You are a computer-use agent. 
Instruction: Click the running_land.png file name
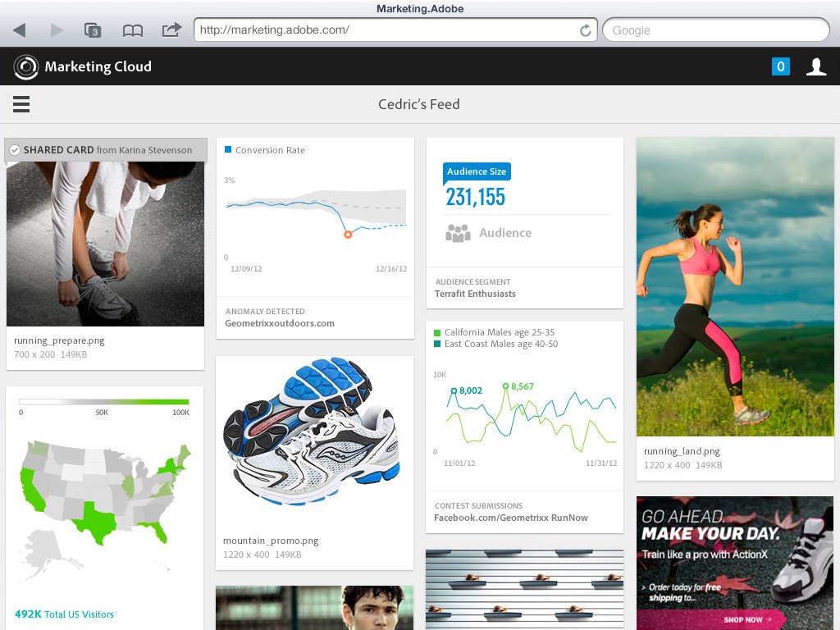682,451
